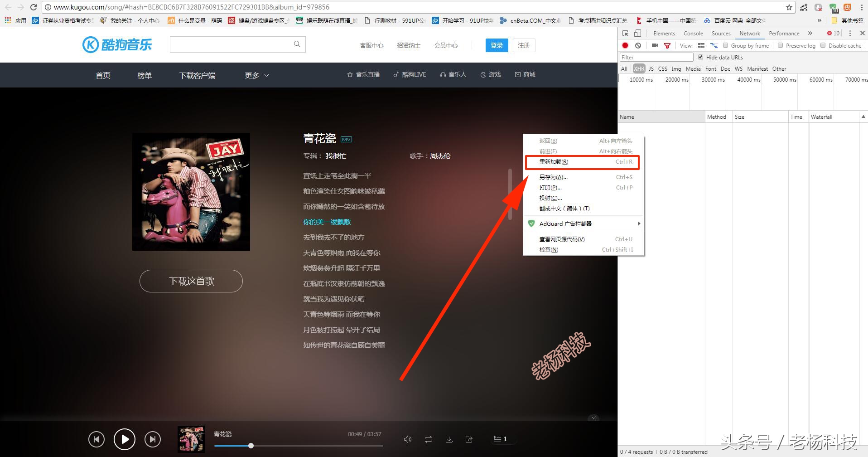Open the 下载客户端 link
Viewport: 868px width, 457px height.
(x=198, y=75)
